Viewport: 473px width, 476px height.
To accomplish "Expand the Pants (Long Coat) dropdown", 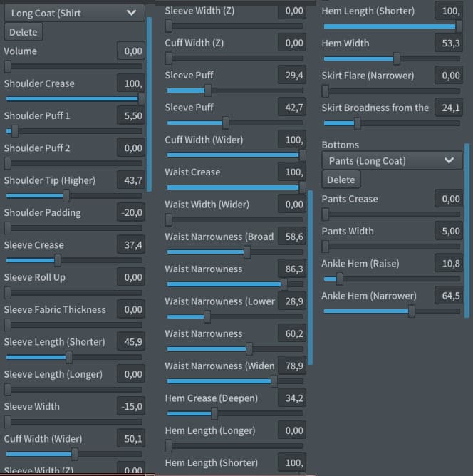I will pos(391,161).
